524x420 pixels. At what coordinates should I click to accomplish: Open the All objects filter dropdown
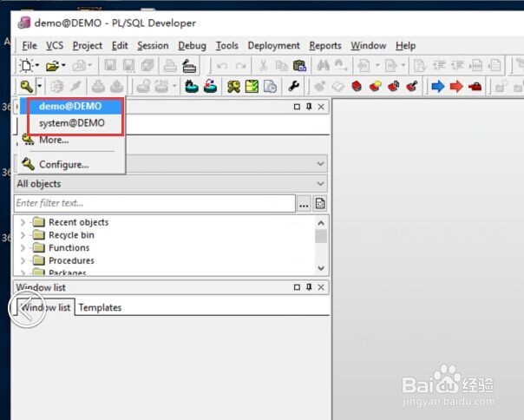click(171, 184)
